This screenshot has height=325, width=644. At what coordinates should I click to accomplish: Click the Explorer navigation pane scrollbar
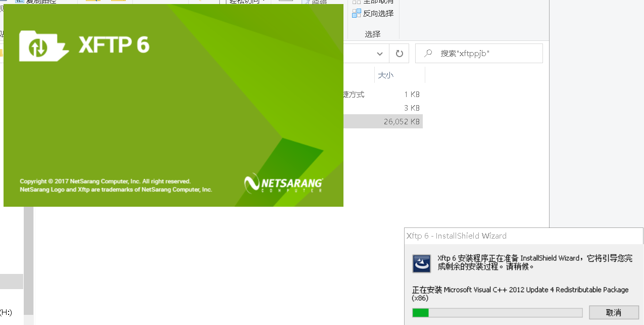point(28,260)
